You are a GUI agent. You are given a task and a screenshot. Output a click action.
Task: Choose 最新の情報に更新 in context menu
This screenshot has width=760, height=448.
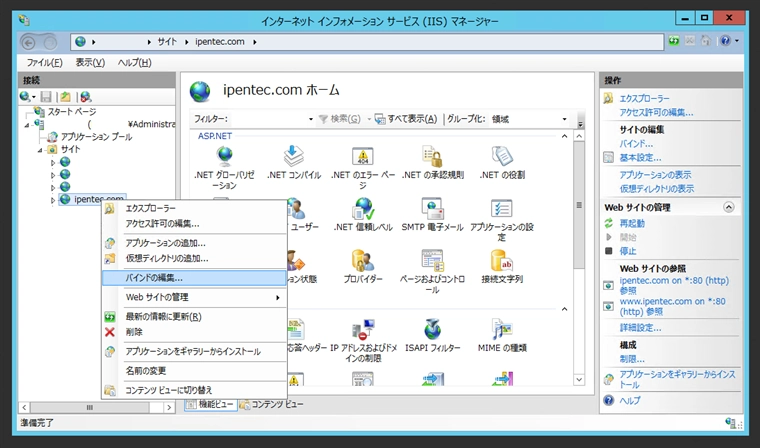coord(194,317)
